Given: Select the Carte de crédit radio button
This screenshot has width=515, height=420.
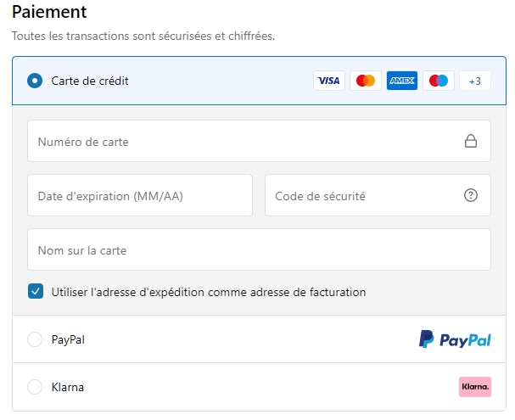Looking at the screenshot, I should tap(35, 81).
